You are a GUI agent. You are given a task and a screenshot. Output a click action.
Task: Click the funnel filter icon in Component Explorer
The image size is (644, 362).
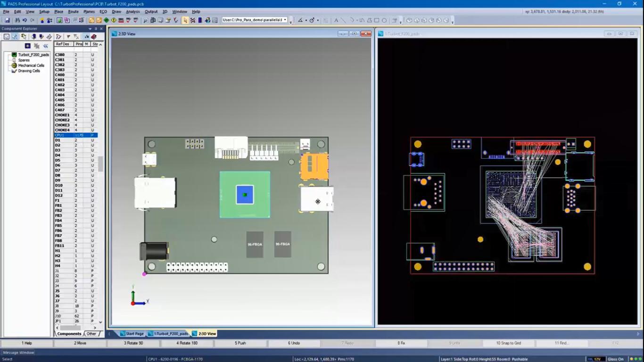click(68, 36)
